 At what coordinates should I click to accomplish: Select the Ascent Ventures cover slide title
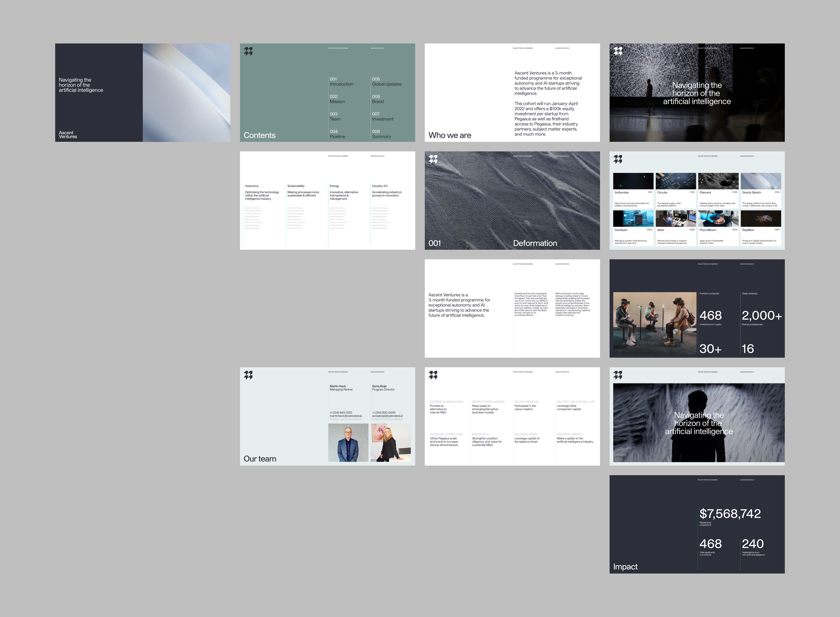[x=81, y=85]
